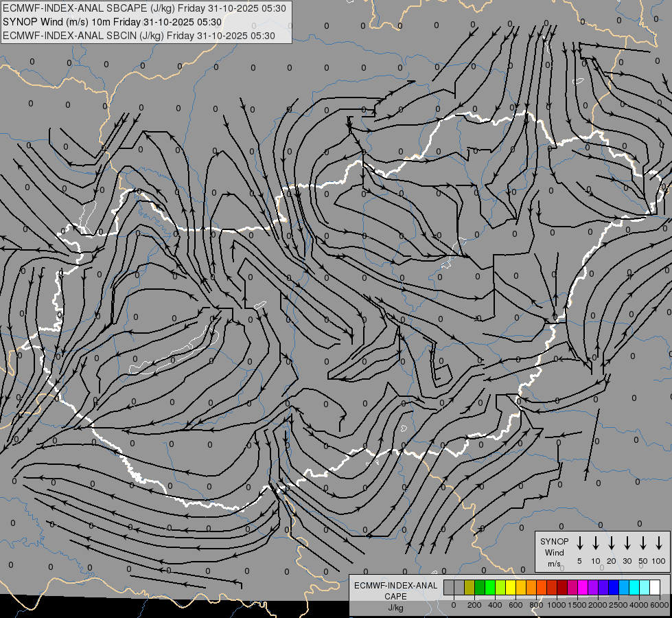Select the bright magenta swatch after 1500
Viewport: 672px width, 618px height.
click(x=583, y=587)
